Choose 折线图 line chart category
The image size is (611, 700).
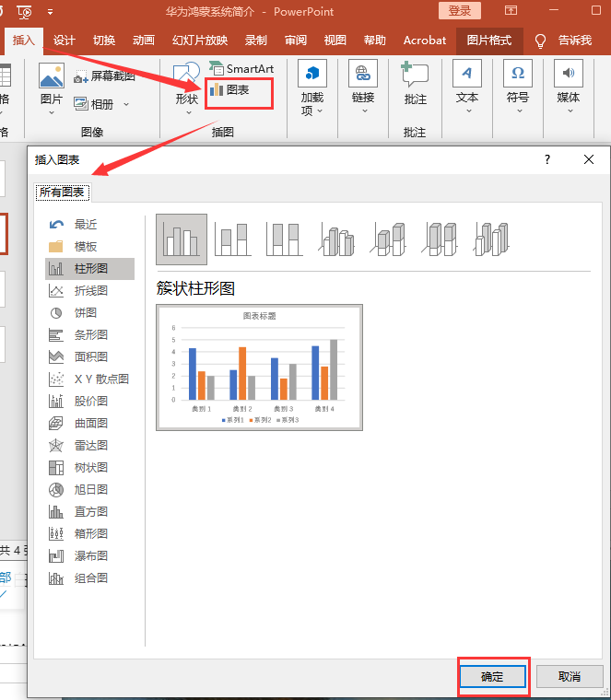pos(90,291)
